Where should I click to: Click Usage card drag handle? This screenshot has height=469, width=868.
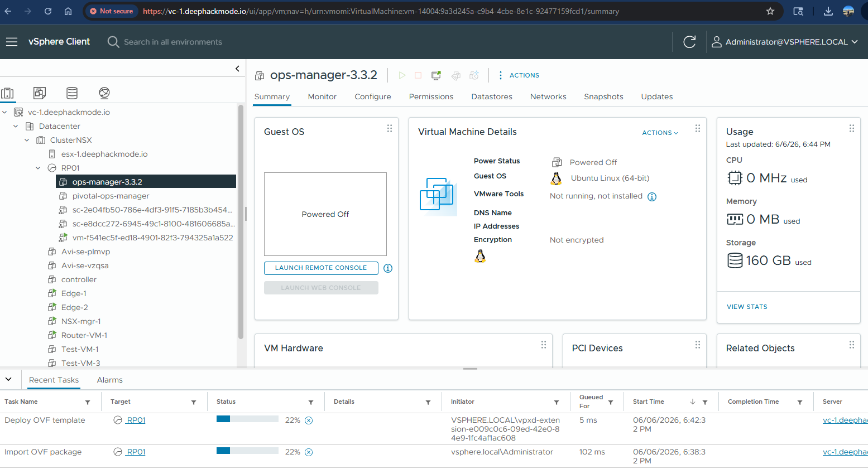coord(852,128)
